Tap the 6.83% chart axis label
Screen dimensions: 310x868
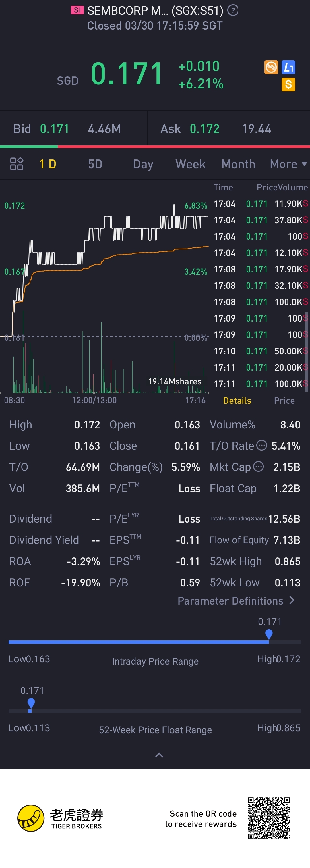[196, 205]
